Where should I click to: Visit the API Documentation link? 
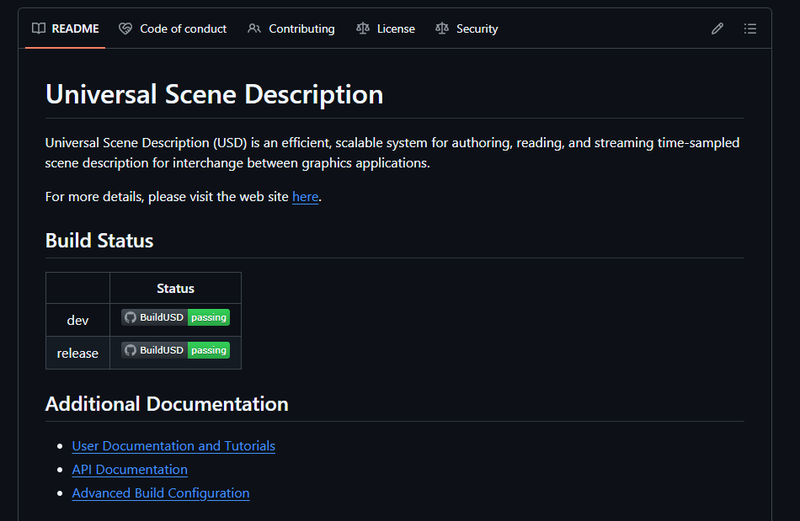click(x=129, y=470)
